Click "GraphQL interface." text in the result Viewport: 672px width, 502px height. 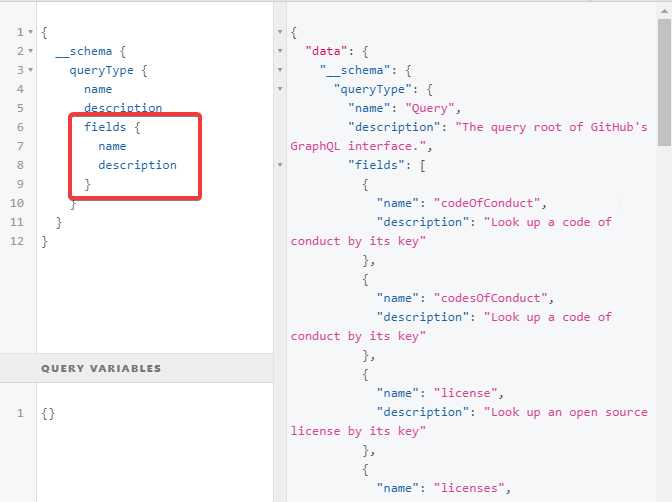point(358,146)
